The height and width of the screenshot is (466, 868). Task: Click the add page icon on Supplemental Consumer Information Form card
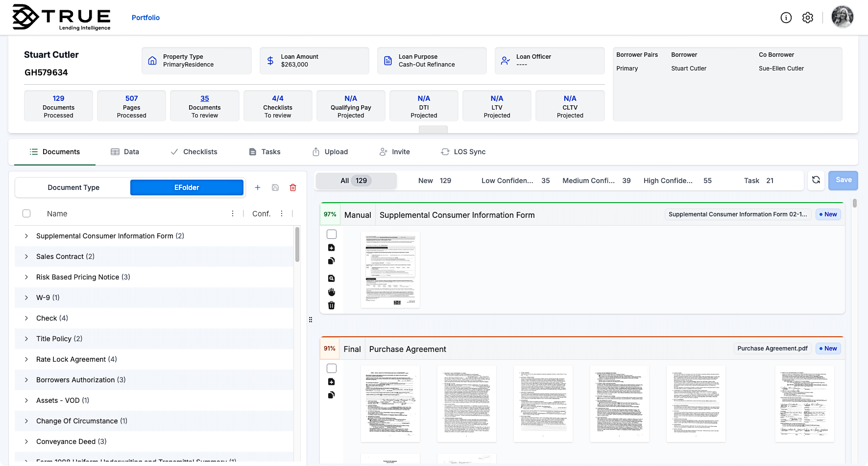332,247
